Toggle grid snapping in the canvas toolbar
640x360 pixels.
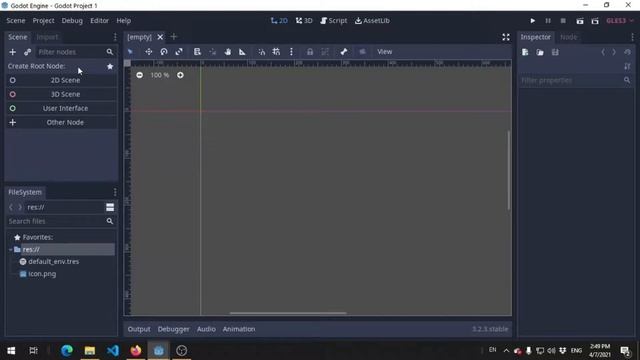tap(276, 52)
